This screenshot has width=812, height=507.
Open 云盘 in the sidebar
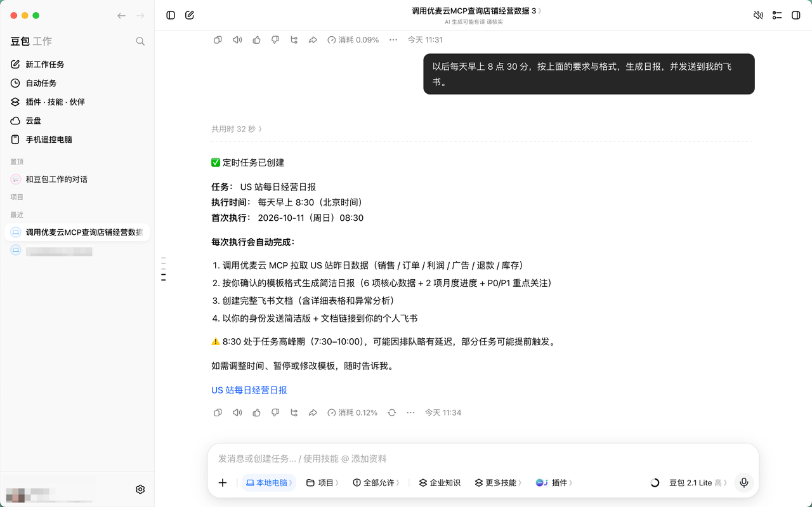click(x=77, y=121)
